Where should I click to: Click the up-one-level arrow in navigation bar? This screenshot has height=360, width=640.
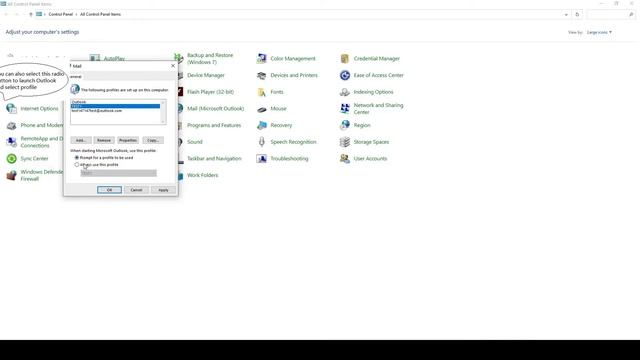pyautogui.click(x=31, y=14)
